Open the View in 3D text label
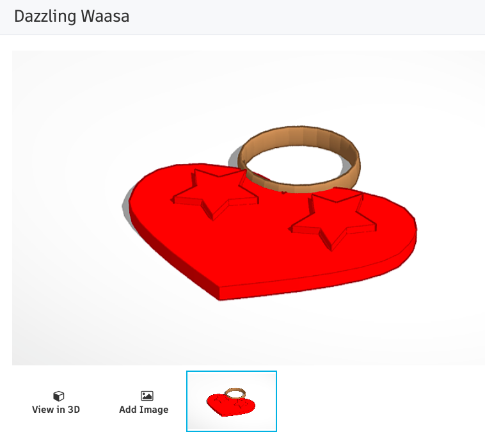 pos(56,410)
